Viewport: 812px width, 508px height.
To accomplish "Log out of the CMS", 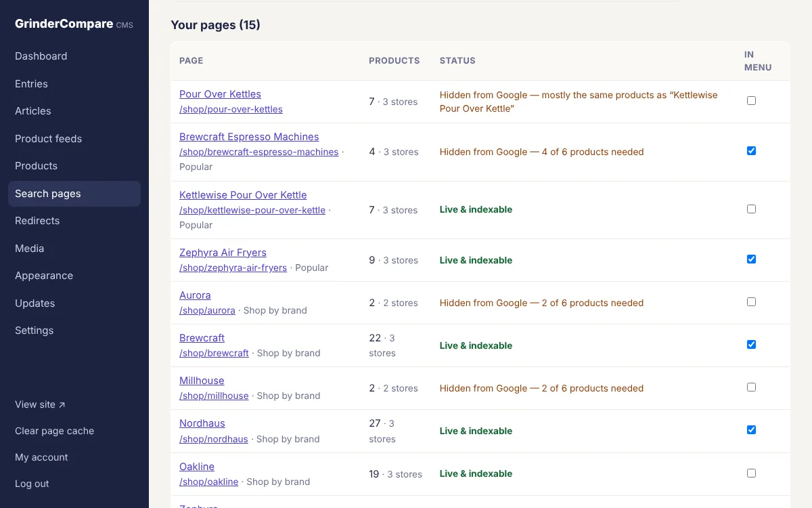I will [x=32, y=484].
